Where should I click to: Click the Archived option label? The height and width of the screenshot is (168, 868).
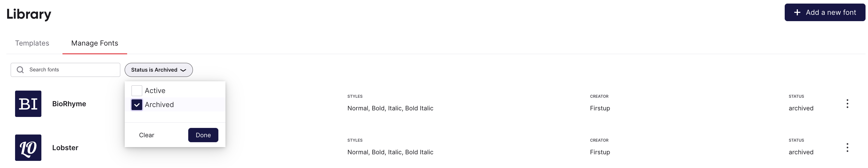[x=159, y=105]
